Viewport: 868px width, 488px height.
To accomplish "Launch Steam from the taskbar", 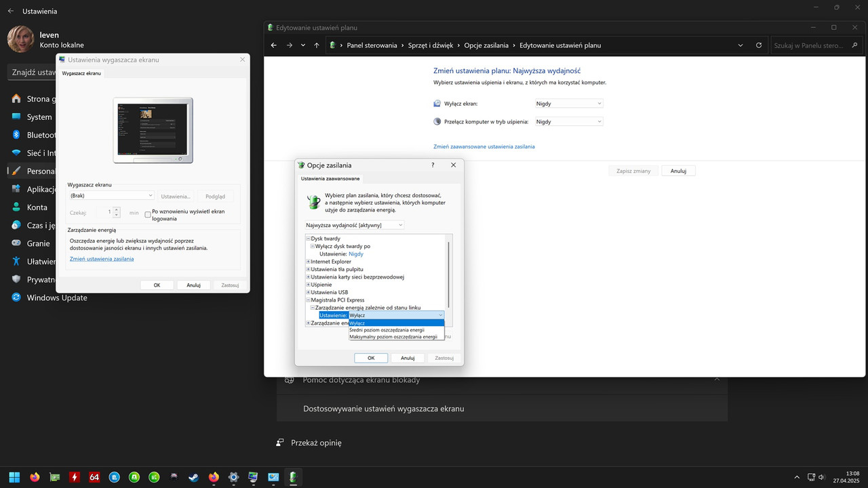I will [194, 477].
